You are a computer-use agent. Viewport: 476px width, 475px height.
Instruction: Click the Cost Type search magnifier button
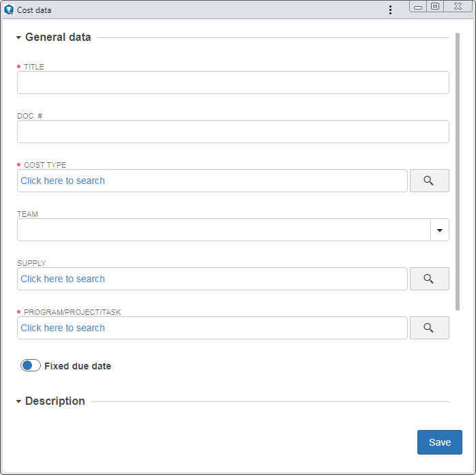(x=429, y=181)
